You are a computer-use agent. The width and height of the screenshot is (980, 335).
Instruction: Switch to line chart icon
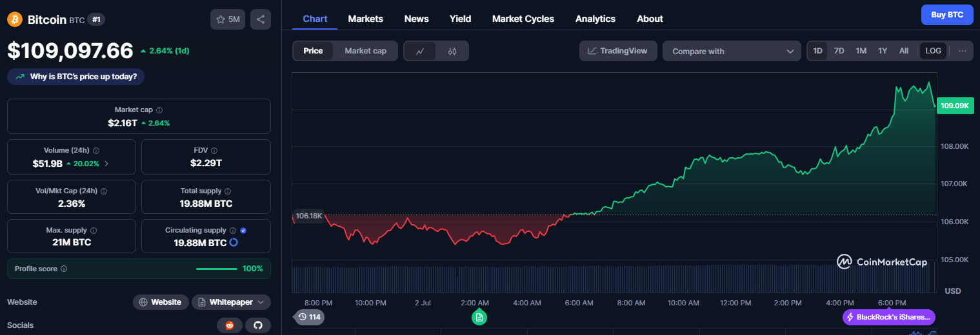420,51
